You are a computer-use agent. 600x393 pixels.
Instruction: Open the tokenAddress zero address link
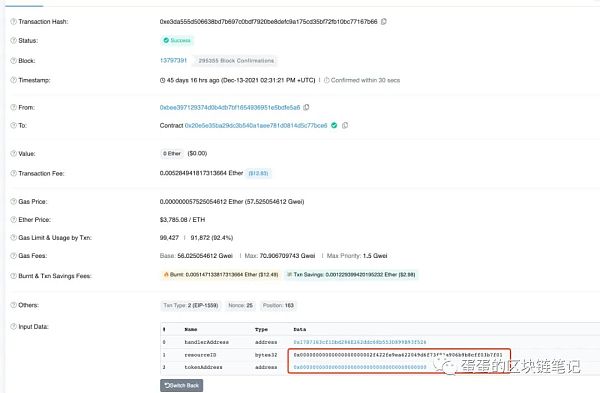(x=360, y=367)
